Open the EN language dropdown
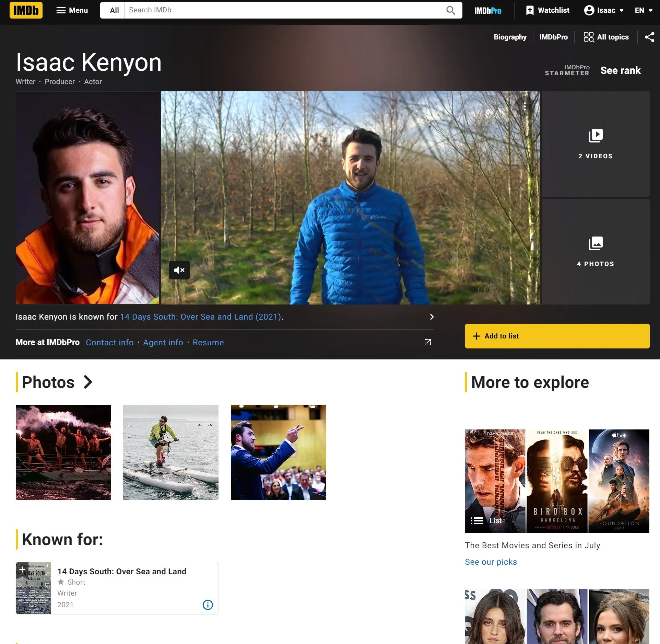The width and height of the screenshot is (660, 644). 643,10
